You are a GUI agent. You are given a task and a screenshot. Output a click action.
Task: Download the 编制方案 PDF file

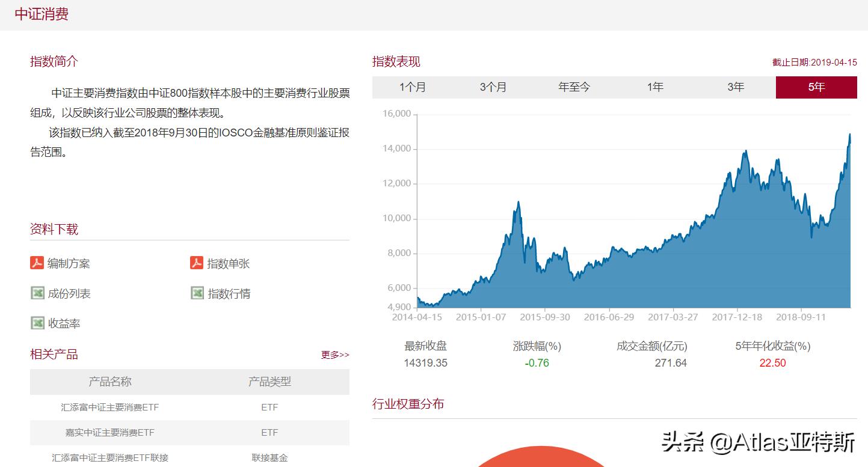[64, 263]
